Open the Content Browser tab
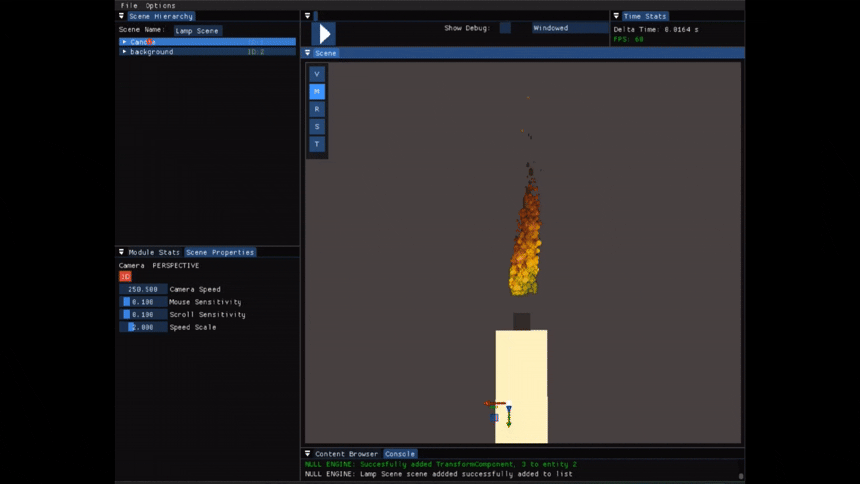The width and height of the screenshot is (860, 484). point(346,454)
